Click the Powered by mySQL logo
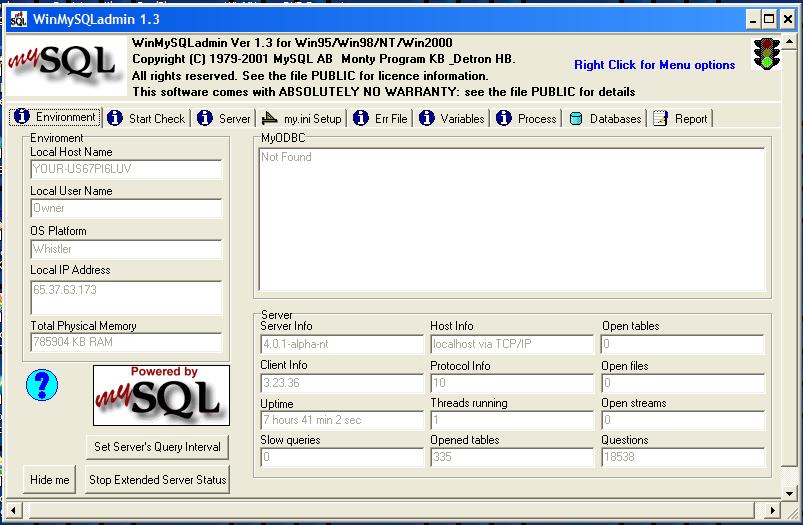Image resolution: width=803 pixels, height=525 pixels. (161, 395)
